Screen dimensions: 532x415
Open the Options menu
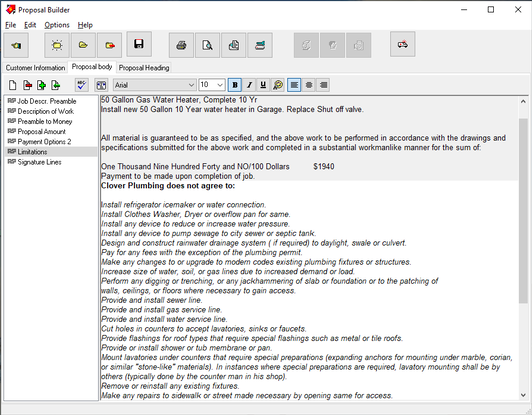click(57, 25)
